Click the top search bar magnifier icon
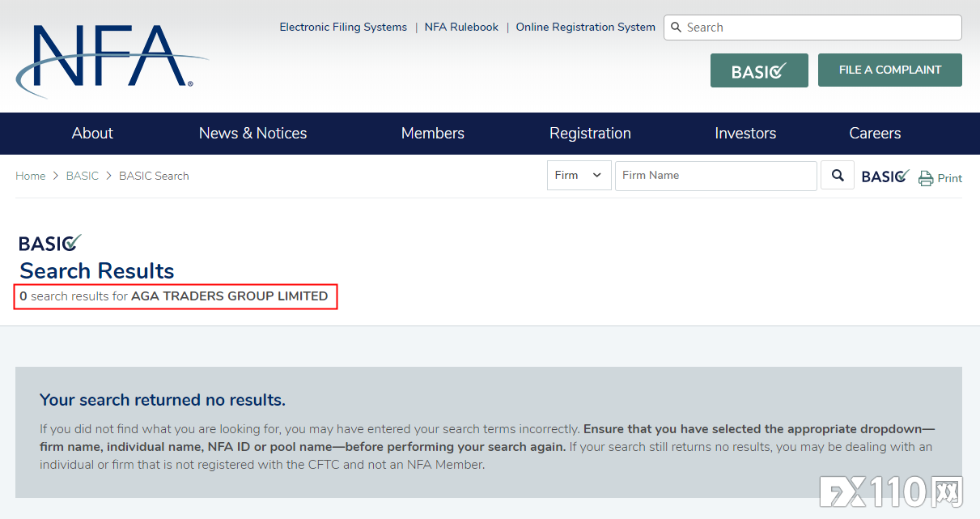Viewport: 980px width, 519px height. pyautogui.click(x=677, y=28)
